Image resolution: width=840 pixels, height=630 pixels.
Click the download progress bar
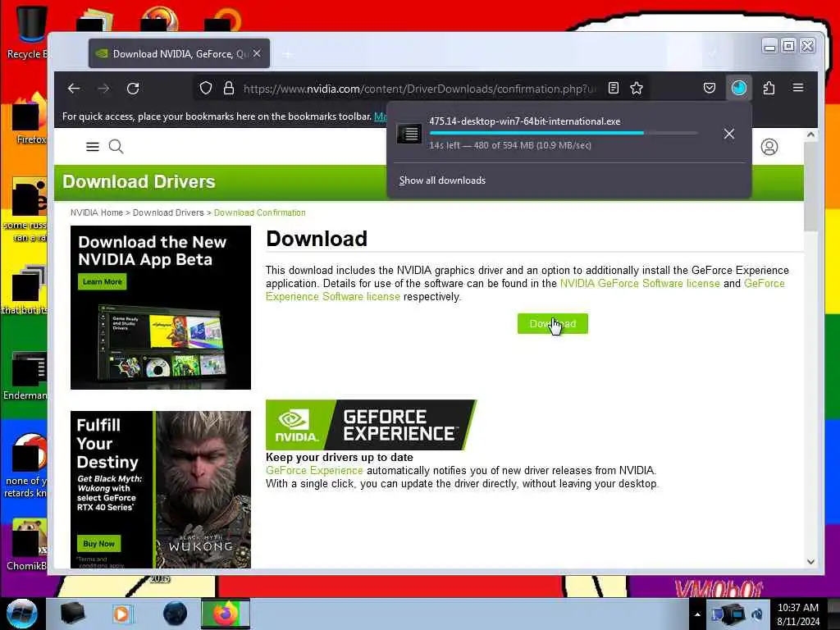click(x=564, y=133)
